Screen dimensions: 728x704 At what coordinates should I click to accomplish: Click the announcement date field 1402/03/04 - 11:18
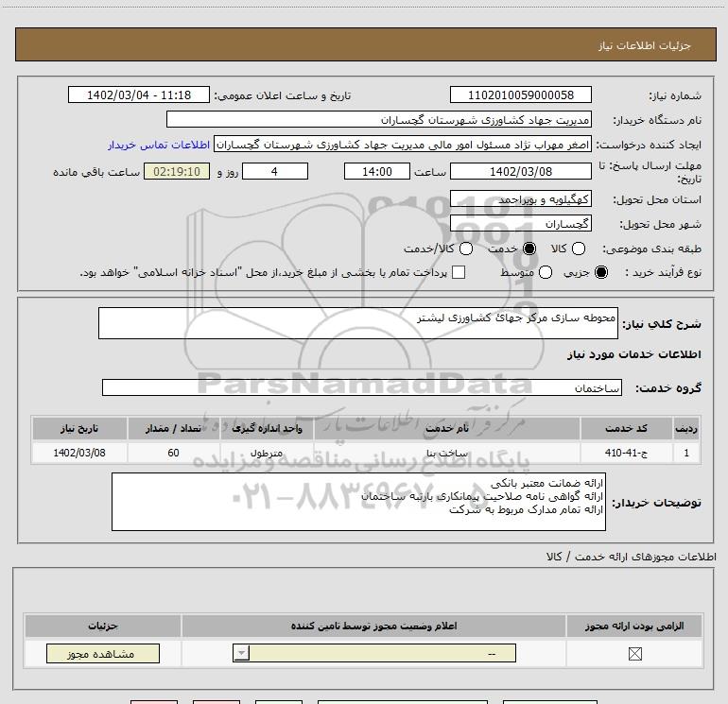[139, 95]
